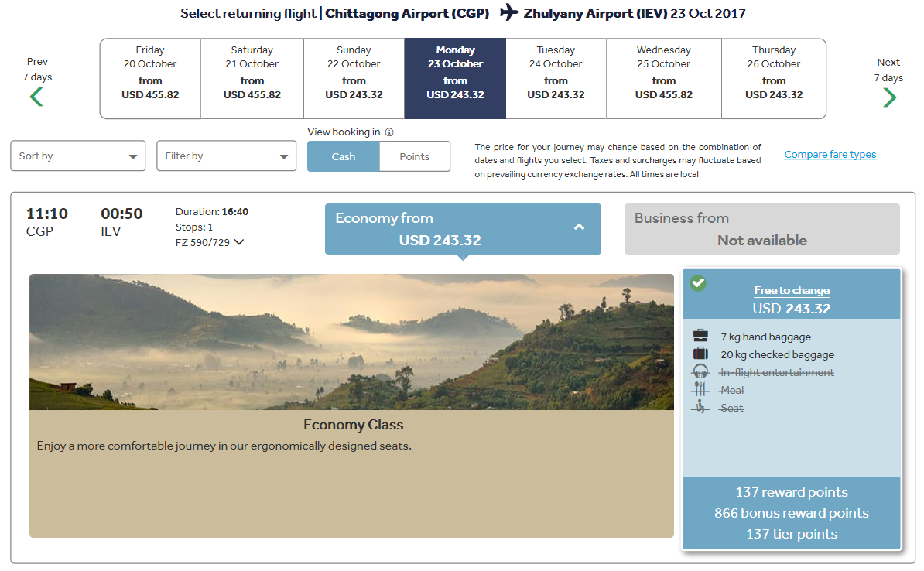
Task: Open the Sort by dropdown
Action: (78, 156)
